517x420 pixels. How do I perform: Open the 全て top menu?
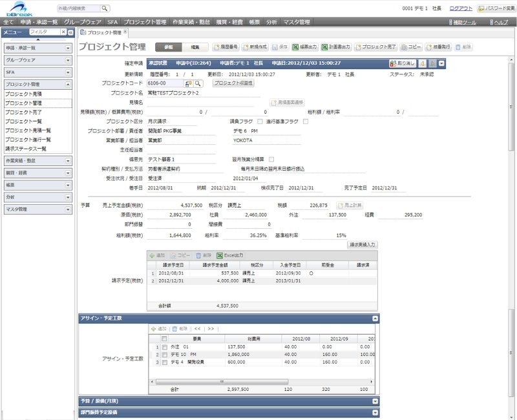pos(8,22)
